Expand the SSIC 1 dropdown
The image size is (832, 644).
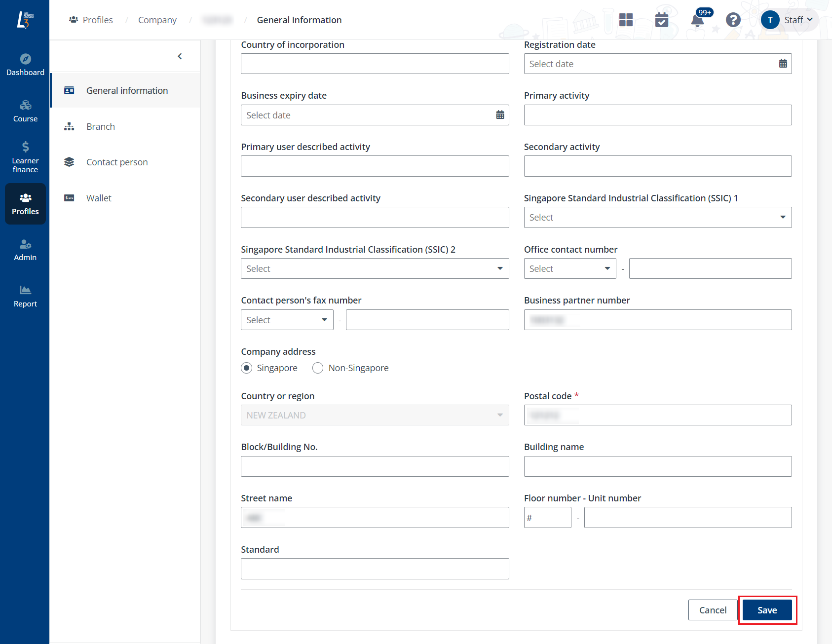pos(657,218)
